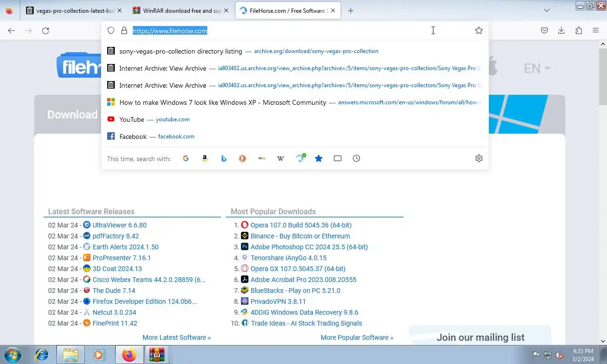Open Firefox View pinned icon

point(9,10)
